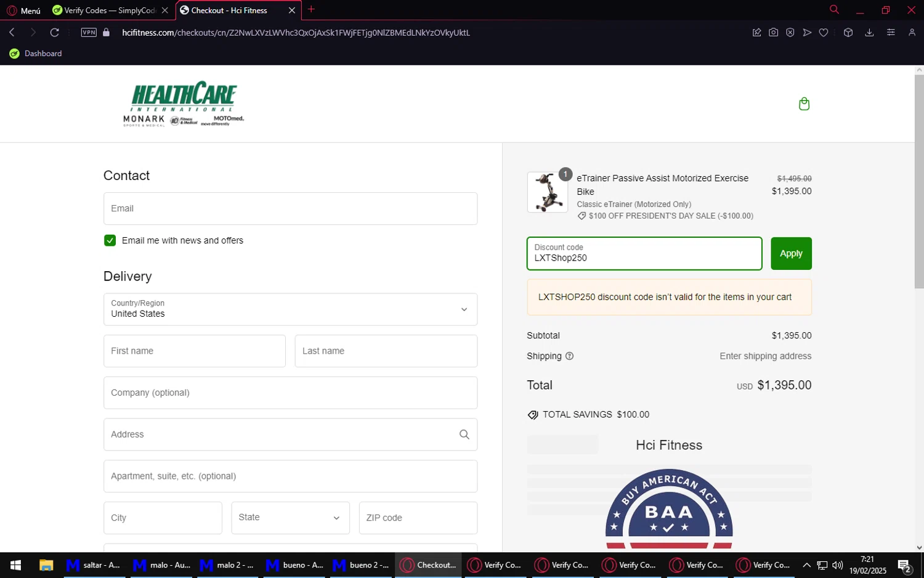Image resolution: width=924 pixels, height=578 pixels.
Task: Open the Windows Start menu
Action: tap(15, 565)
